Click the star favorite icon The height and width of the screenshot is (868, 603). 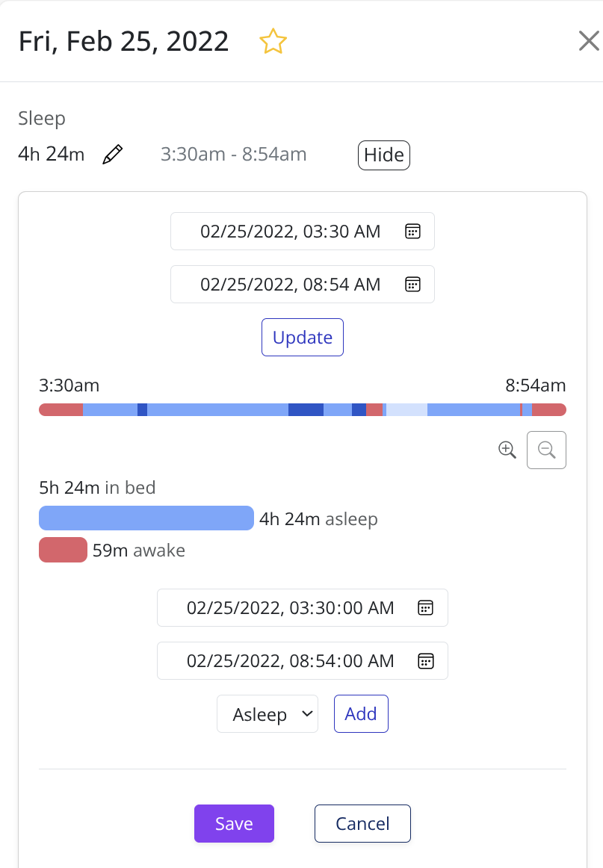273,42
